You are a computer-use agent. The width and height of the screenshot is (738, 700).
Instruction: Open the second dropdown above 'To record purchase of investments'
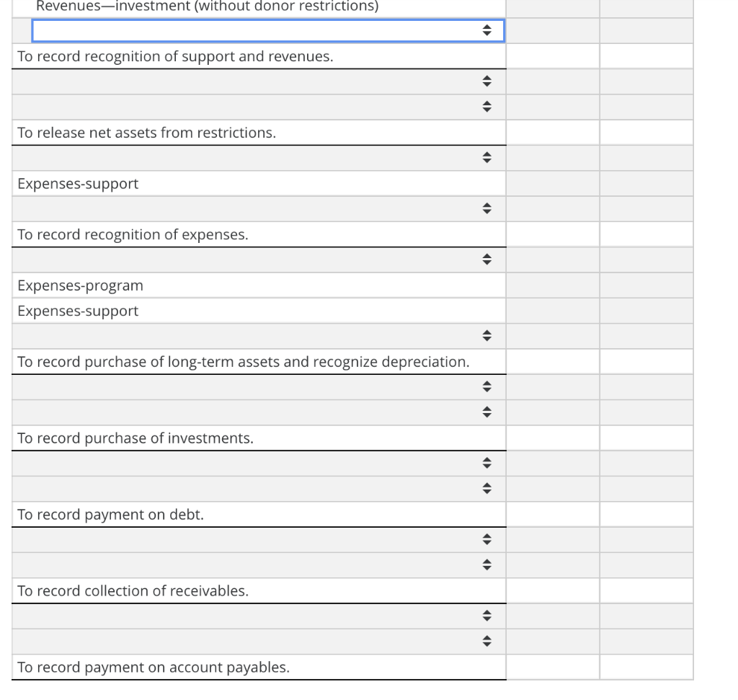click(488, 412)
